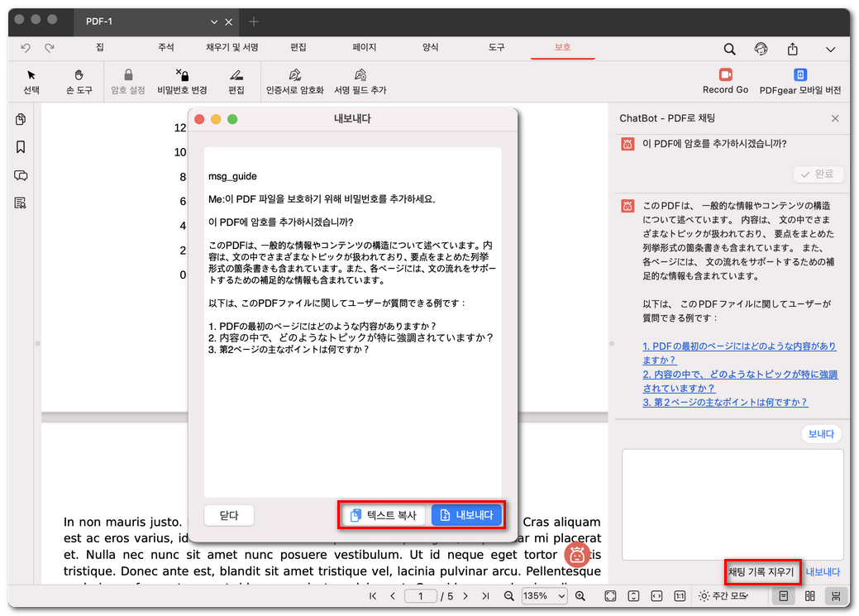Image resolution: width=859 pixels, height=616 pixels.
Task: Switch to the 도구 (tools) tab
Action: pyautogui.click(x=496, y=48)
